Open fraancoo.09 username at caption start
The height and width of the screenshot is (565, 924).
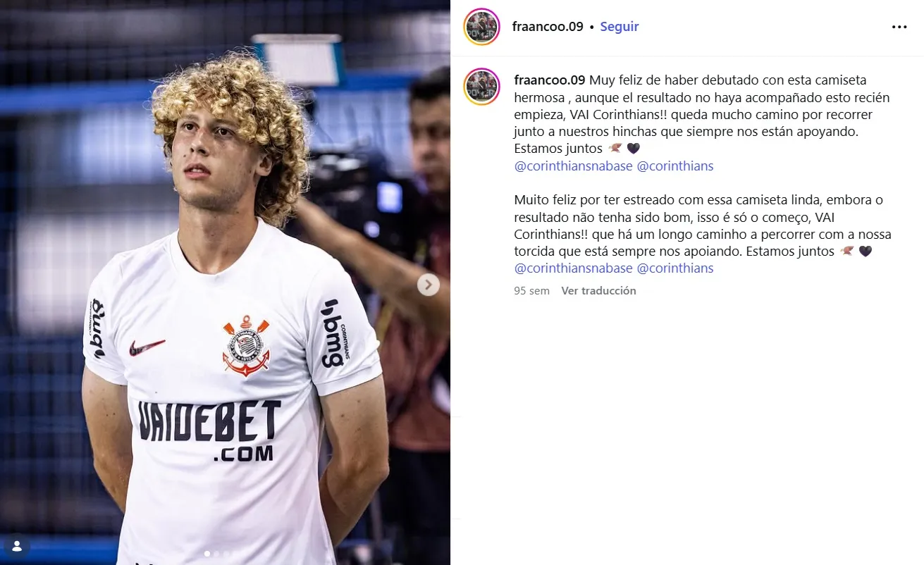(550, 80)
